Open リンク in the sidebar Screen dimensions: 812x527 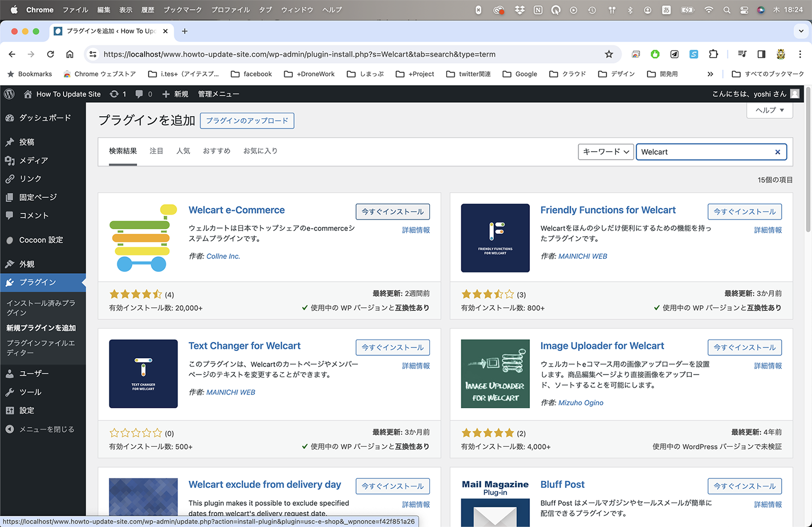click(x=43, y=179)
